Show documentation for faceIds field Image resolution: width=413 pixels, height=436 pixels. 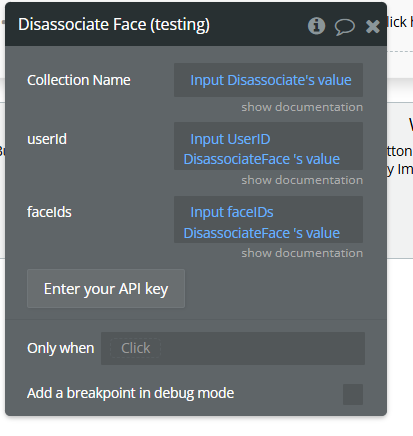302,253
